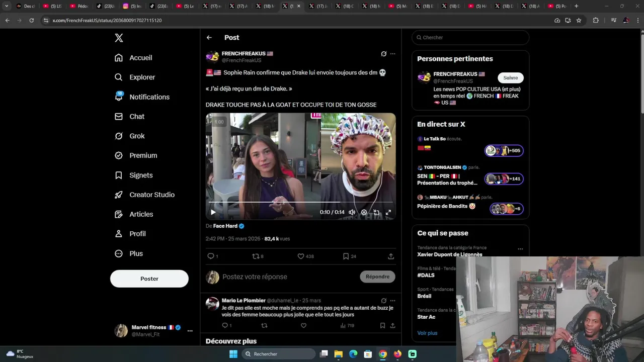Switch the video to fullscreen
The width and height of the screenshot is (644, 362).
388,212
